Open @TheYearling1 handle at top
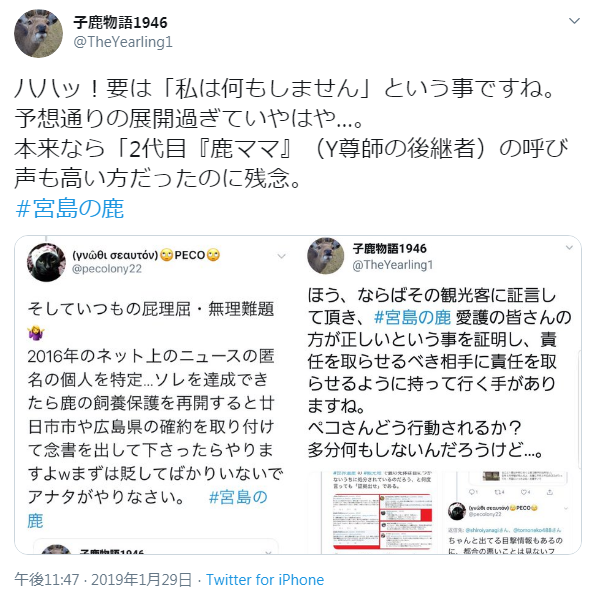Image resolution: width=597 pixels, height=601 pixels. 123,42
